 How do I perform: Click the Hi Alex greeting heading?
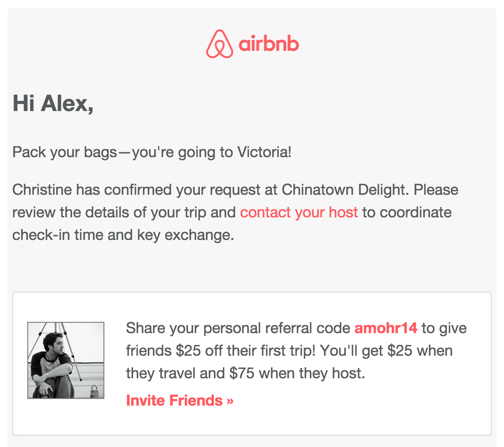pos(53,104)
